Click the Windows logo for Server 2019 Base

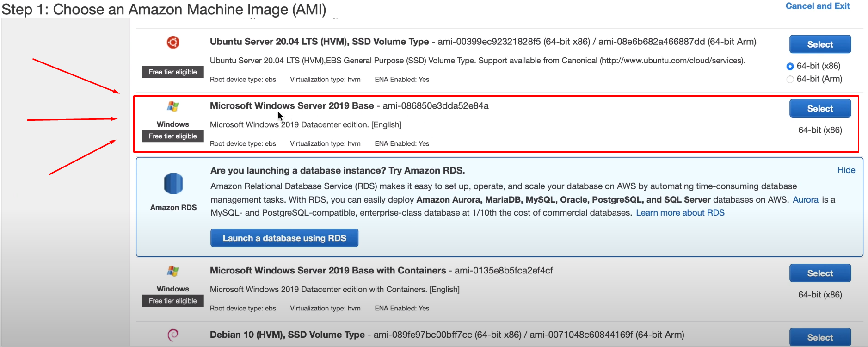coord(173,106)
